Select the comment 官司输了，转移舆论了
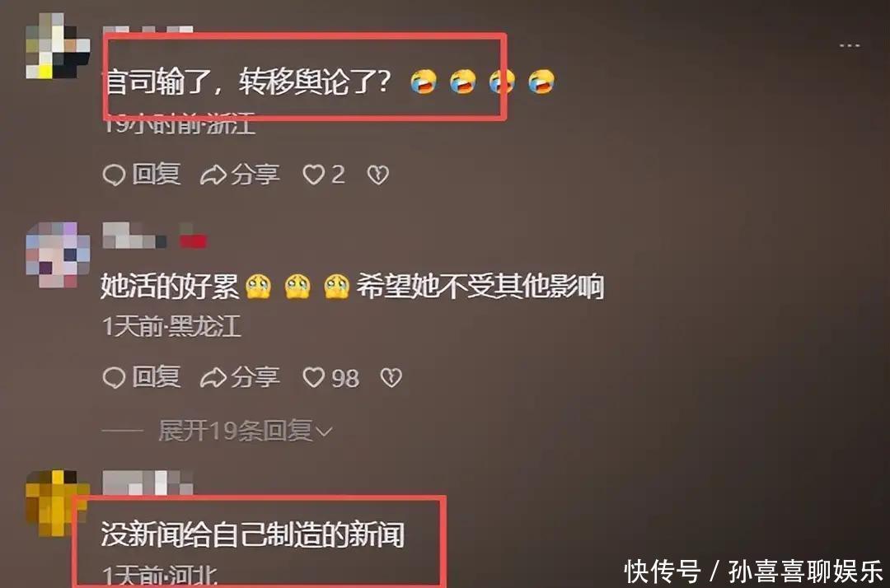Viewport: 890px width, 588px height. [249, 82]
